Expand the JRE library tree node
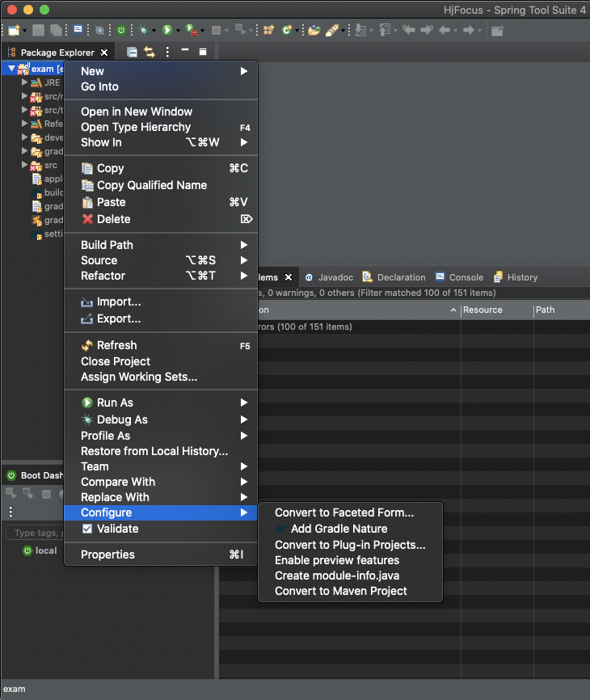The image size is (590, 700). click(x=24, y=82)
